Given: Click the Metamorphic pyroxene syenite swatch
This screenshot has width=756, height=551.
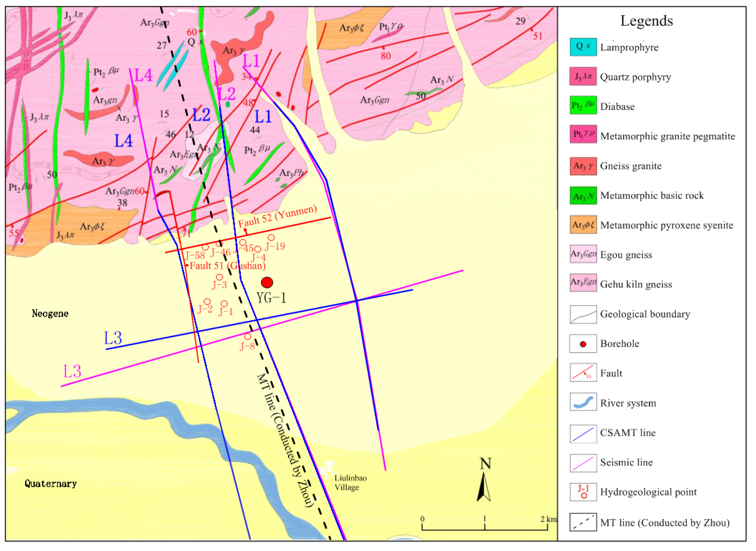Looking at the screenshot, I should [583, 225].
